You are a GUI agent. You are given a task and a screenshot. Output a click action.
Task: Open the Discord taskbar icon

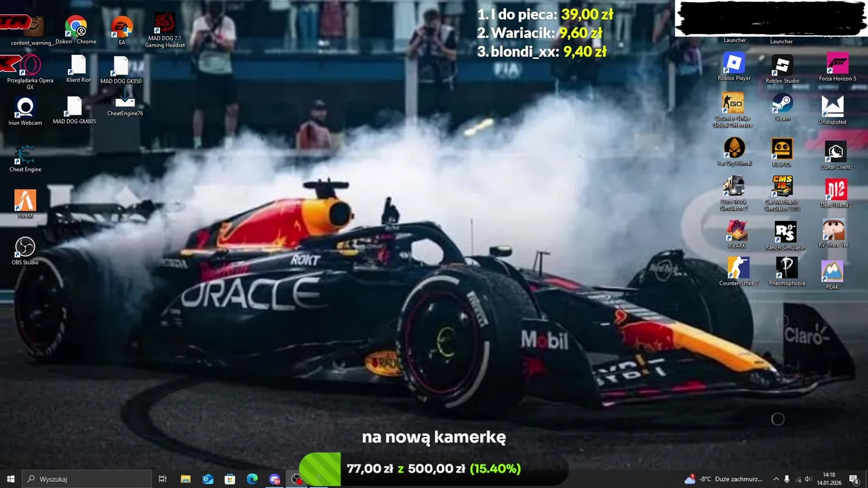[x=274, y=479]
